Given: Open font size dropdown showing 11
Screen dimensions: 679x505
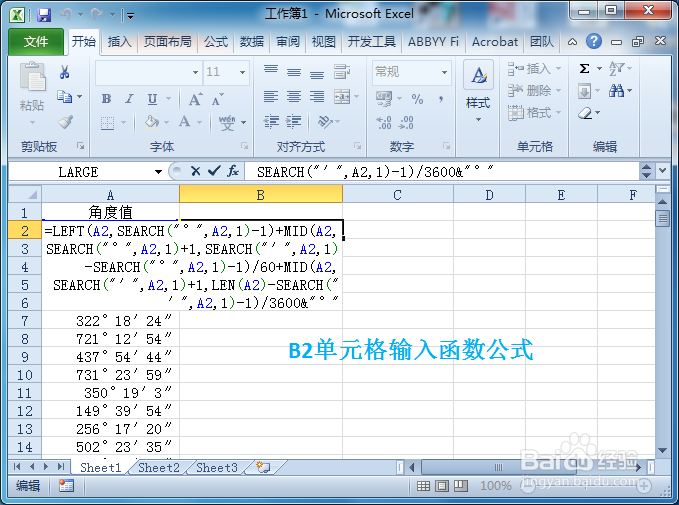Looking at the screenshot, I should tap(242, 72).
